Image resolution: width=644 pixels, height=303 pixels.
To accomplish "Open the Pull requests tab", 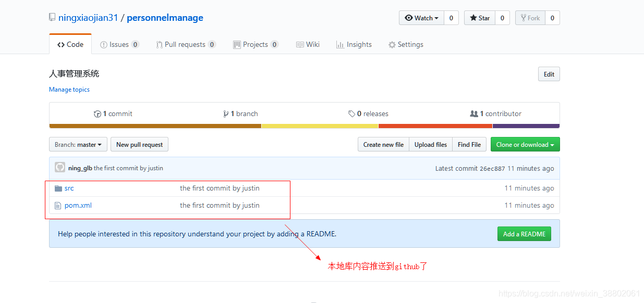I will 186,44.
